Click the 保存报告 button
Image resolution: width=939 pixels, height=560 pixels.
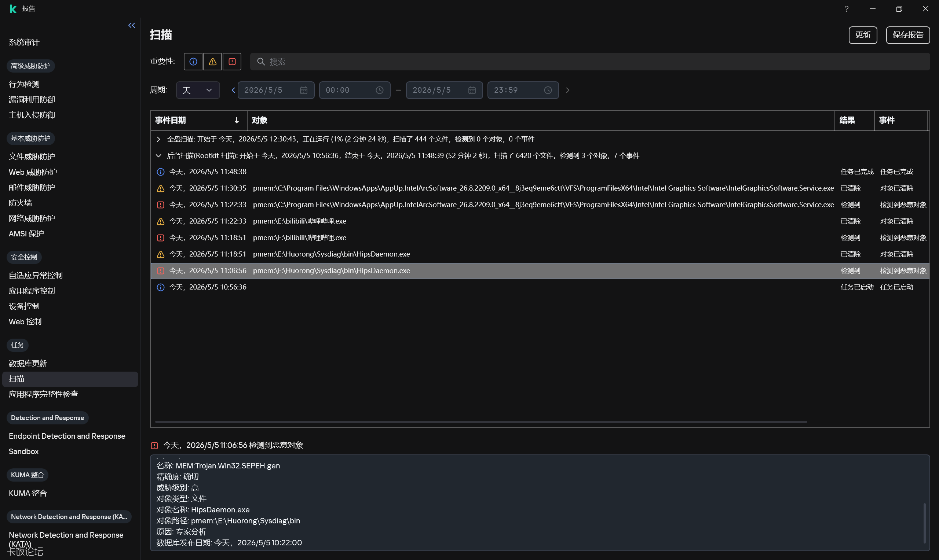tap(908, 35)
